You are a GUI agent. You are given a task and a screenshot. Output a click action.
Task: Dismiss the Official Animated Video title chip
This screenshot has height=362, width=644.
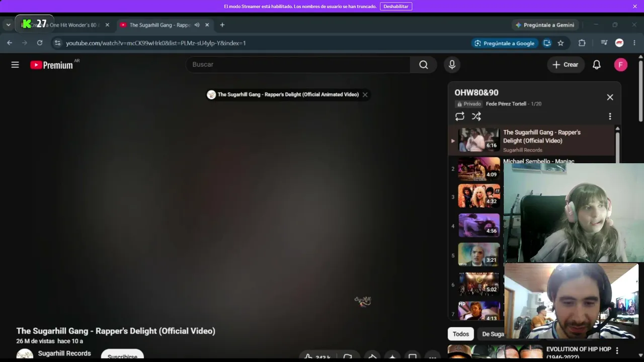[x=365, y=95]
